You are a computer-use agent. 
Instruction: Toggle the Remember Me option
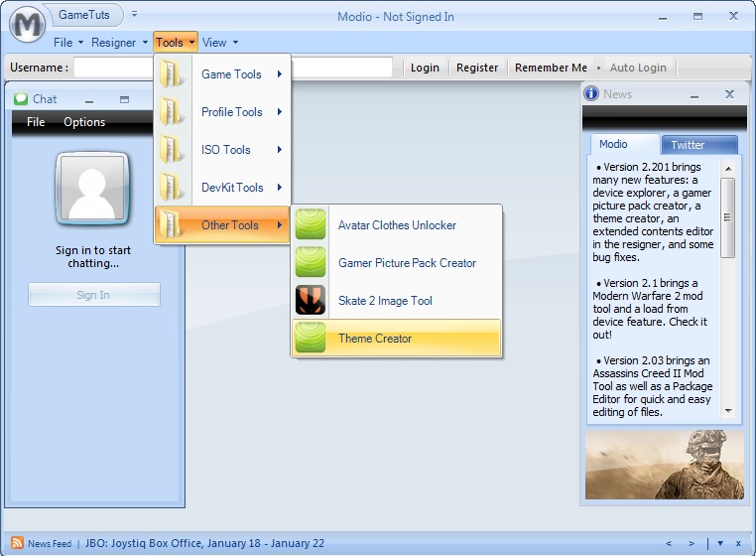(x=551, y=68)
